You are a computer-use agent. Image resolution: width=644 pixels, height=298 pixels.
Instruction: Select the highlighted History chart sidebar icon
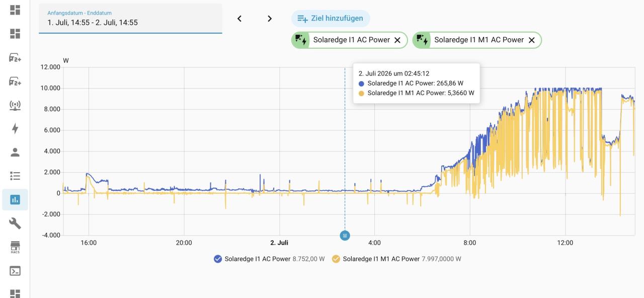15,199
